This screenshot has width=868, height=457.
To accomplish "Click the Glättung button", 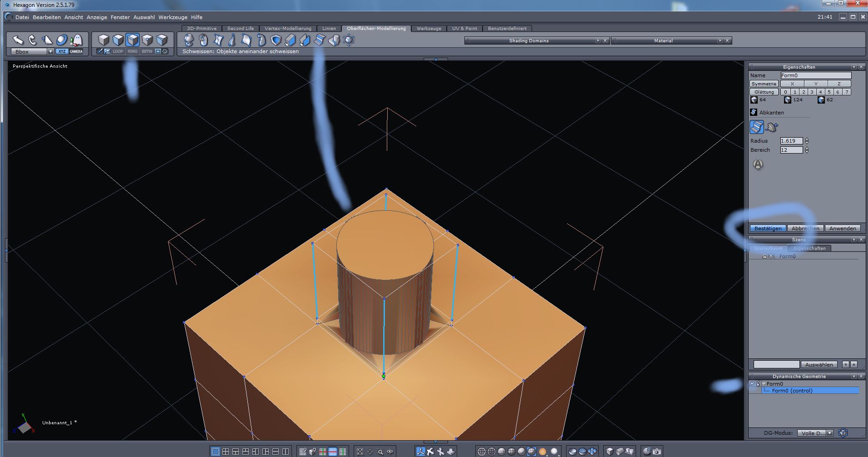I will (x=764, y=92).
